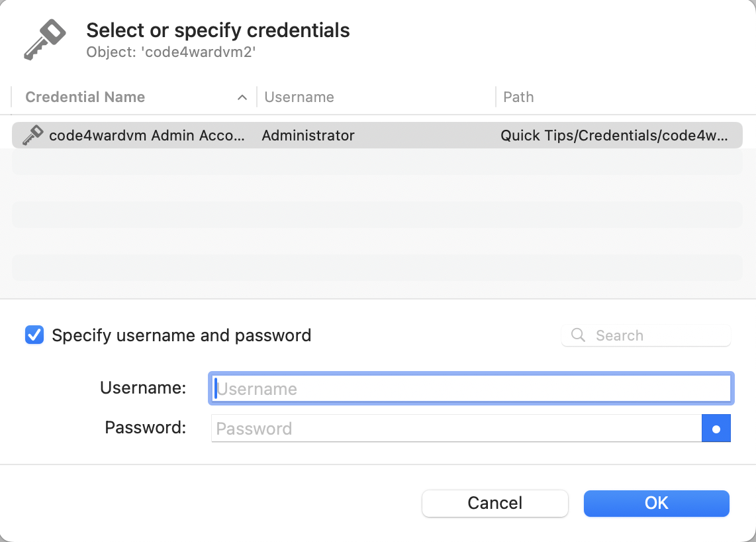Click the key icon beside code4wardvm Admin Account

tap(33, 135)
